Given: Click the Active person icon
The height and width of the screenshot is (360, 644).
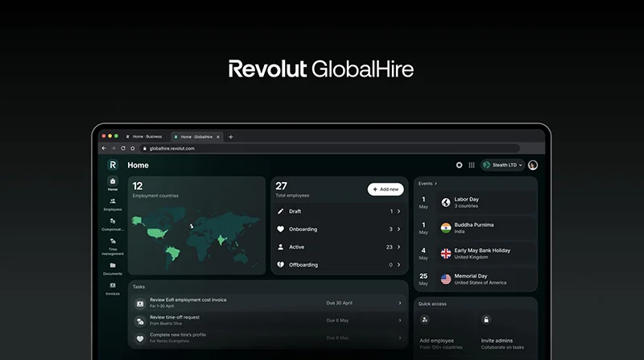Looking at the screenshot, I should tap(280, 247).
